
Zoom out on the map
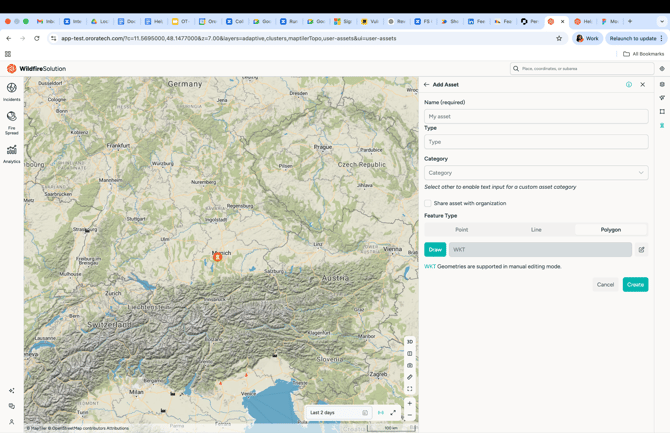410,415
